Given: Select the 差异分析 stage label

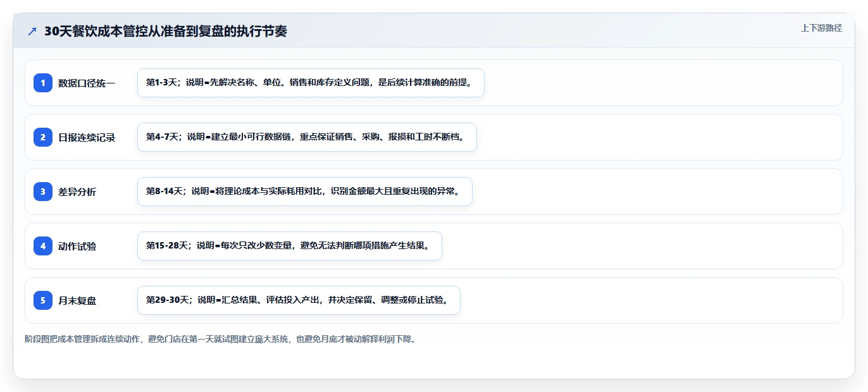Looking at the screenshot, I should pyautogui.click(x=77, y=192).
